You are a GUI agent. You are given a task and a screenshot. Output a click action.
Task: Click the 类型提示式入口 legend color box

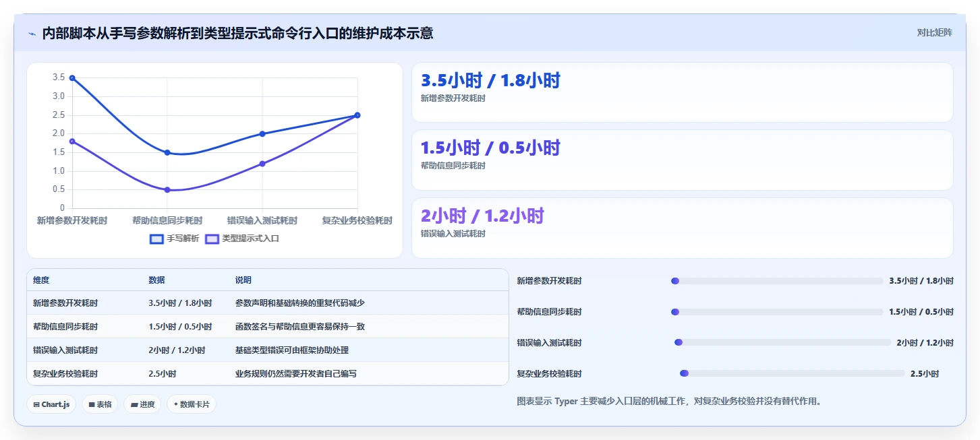coord(212,239)
